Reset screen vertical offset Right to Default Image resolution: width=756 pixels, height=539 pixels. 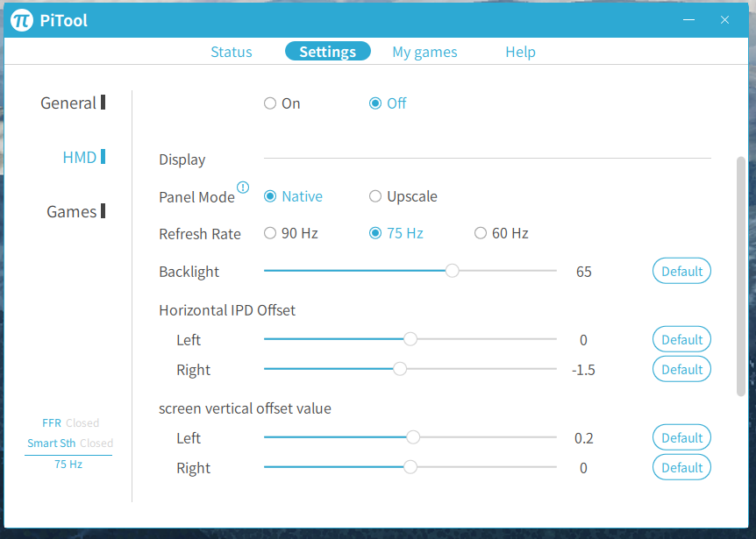tap(681, 468)
